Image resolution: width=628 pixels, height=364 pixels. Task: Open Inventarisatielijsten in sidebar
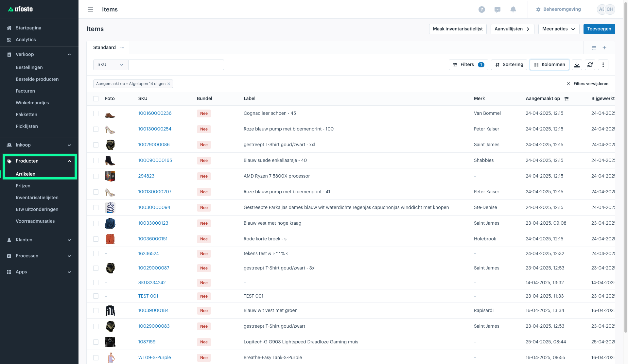point(37,198)
